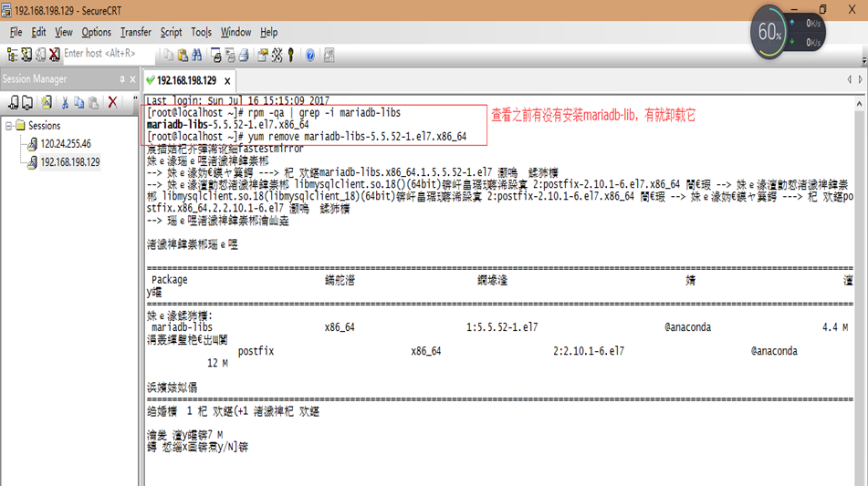Open the File menu
Screen dimensions: 868x486
point(16,32)
